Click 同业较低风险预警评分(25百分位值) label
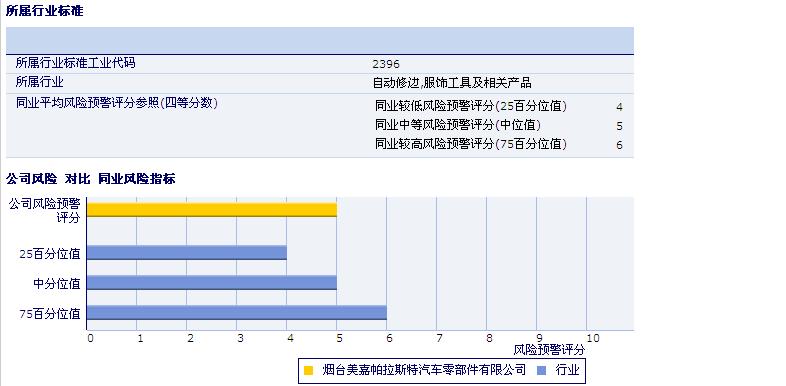 [x=471, y=106]
